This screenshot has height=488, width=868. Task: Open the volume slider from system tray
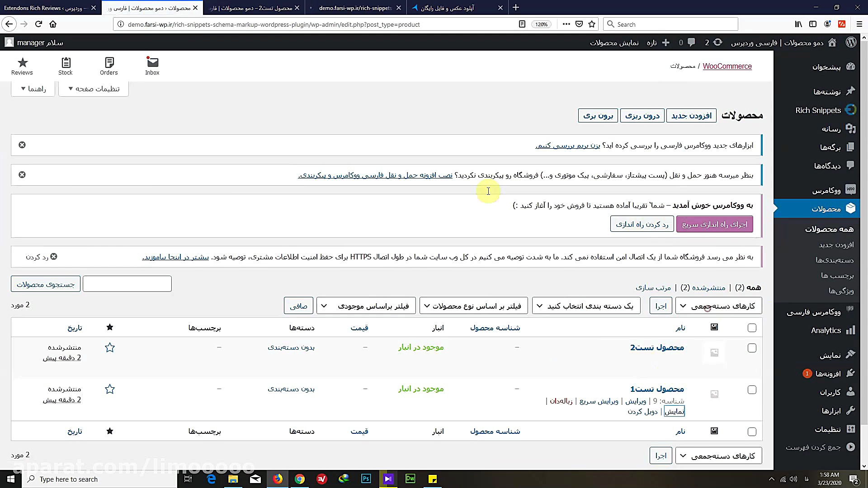tap(793, 479)
